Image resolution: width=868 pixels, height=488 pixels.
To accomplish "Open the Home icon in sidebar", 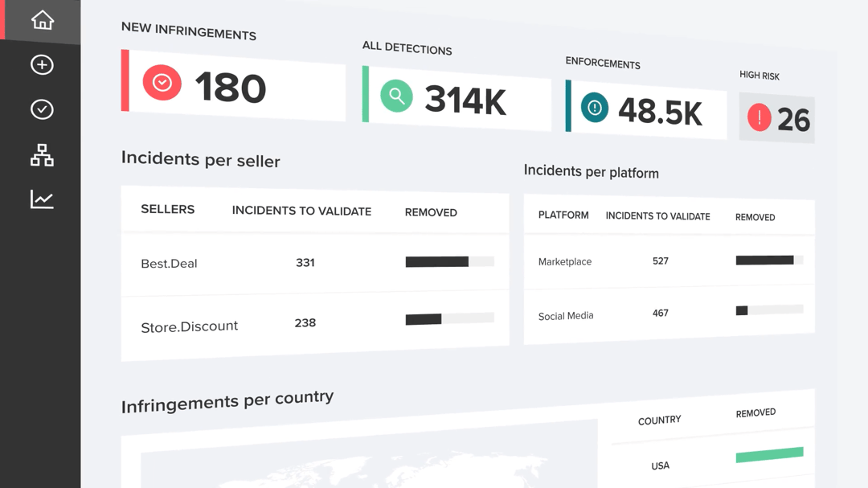I will coord(42,20).
